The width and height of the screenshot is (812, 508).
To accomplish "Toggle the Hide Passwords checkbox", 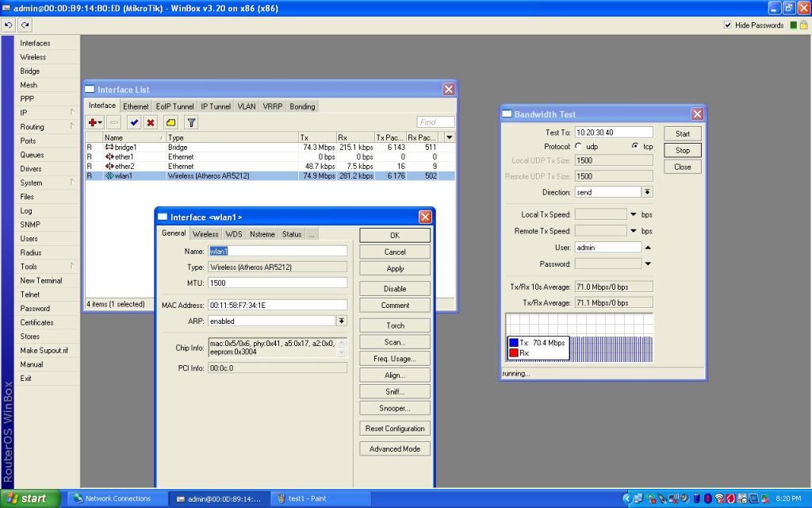I will [728, 25].
